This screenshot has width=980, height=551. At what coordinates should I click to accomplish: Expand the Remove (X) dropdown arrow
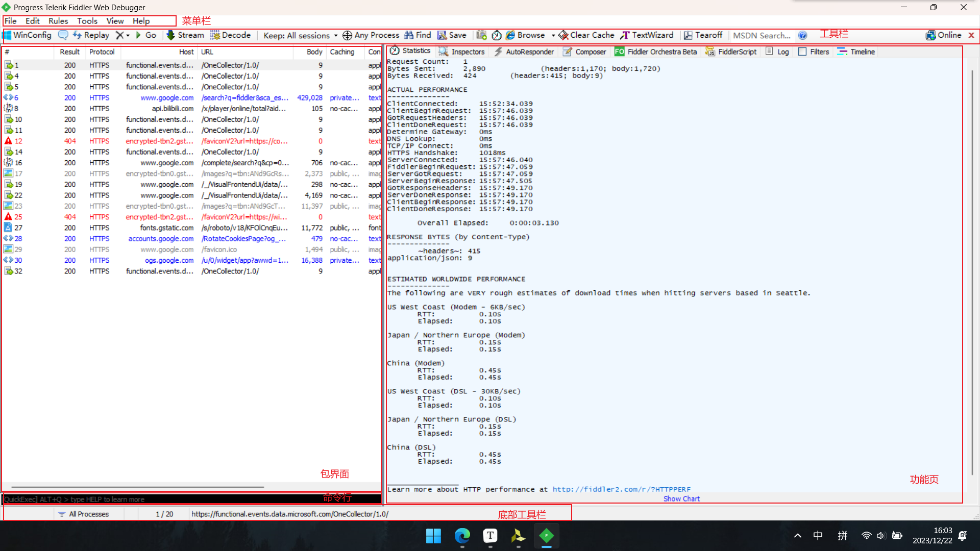(128, 35)
